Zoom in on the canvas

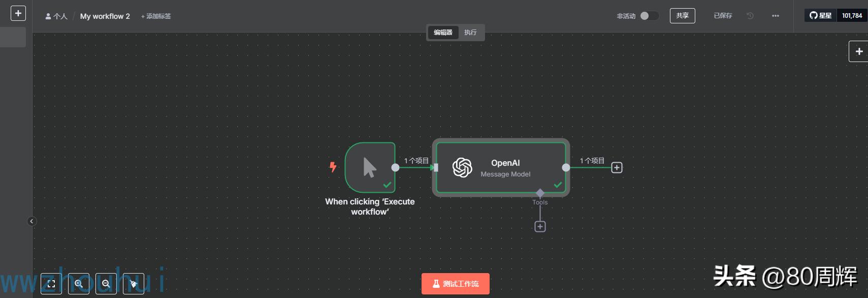(x=79, y=284)
